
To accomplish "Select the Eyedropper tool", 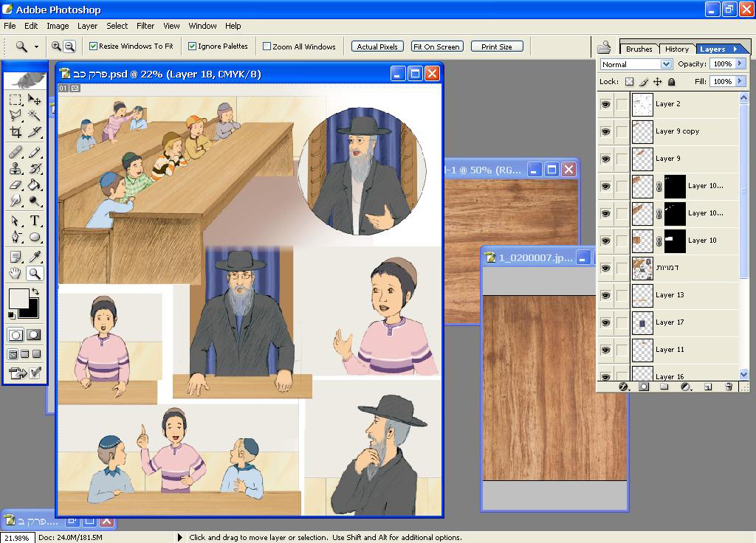I will tap(34, 257).
